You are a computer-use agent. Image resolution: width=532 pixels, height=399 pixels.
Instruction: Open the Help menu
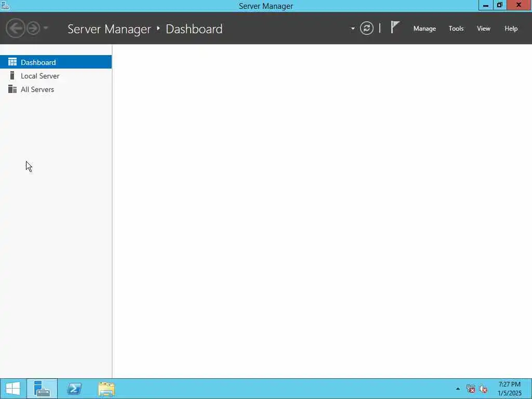tap(511, 29)
